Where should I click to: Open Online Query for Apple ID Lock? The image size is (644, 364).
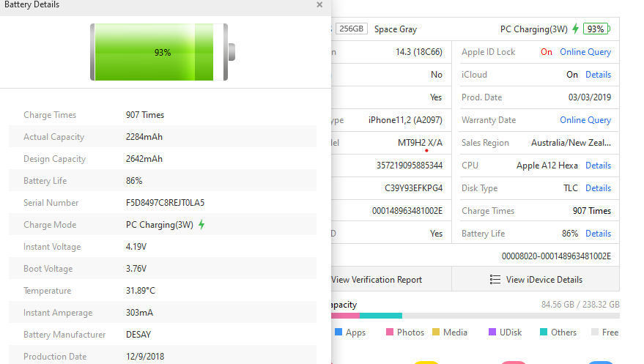585,52
